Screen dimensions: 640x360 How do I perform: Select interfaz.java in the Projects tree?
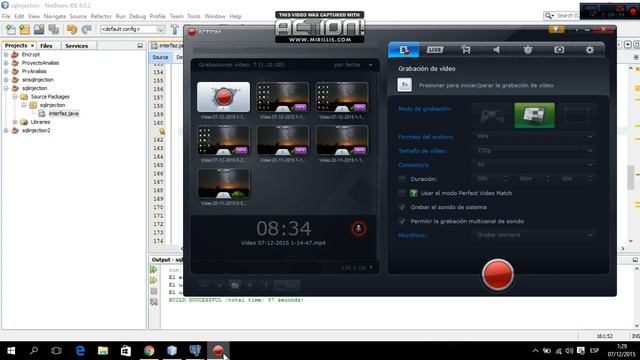click(63, 113)
